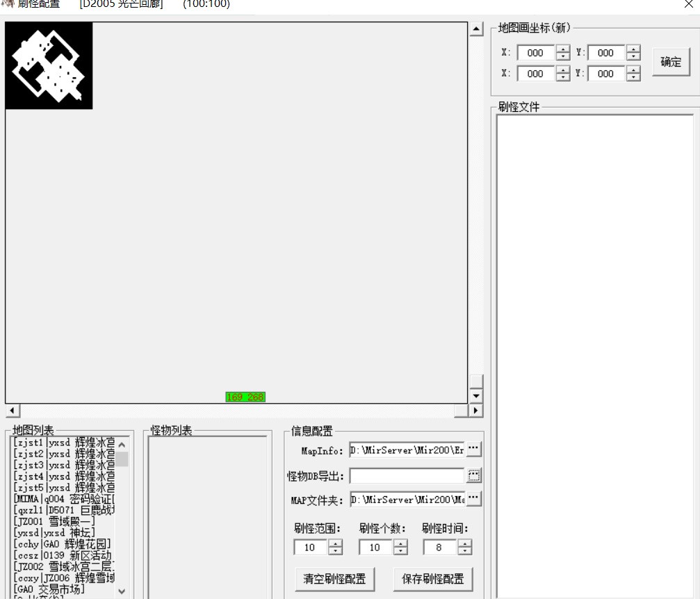Click the horizontal scrollbar's left arrow
Screen dimensions: 700x599
tap(13, 410)
